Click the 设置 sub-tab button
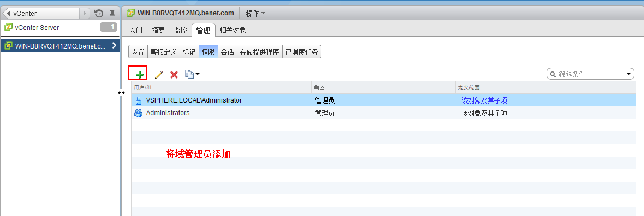 pyautogui.click(x=138, y=52)
